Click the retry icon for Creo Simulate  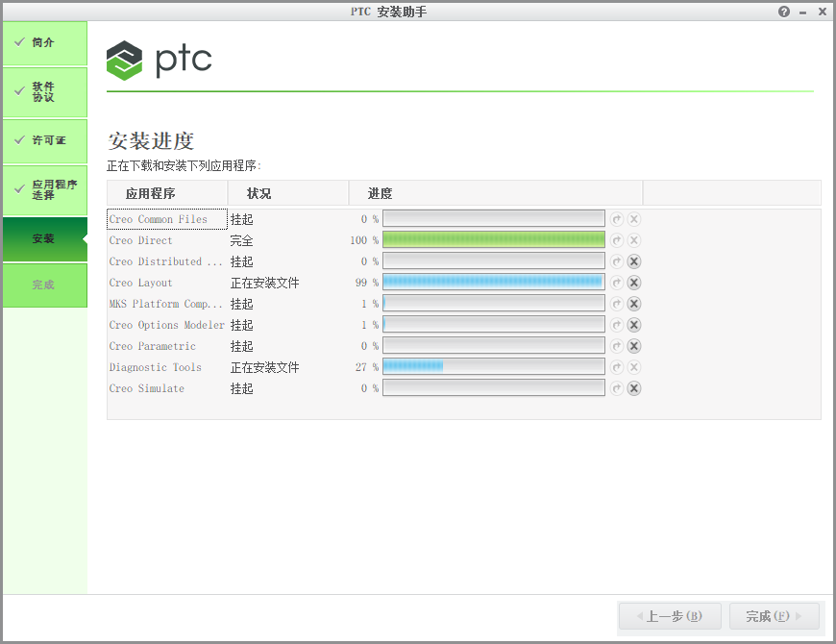click(617, 388)
